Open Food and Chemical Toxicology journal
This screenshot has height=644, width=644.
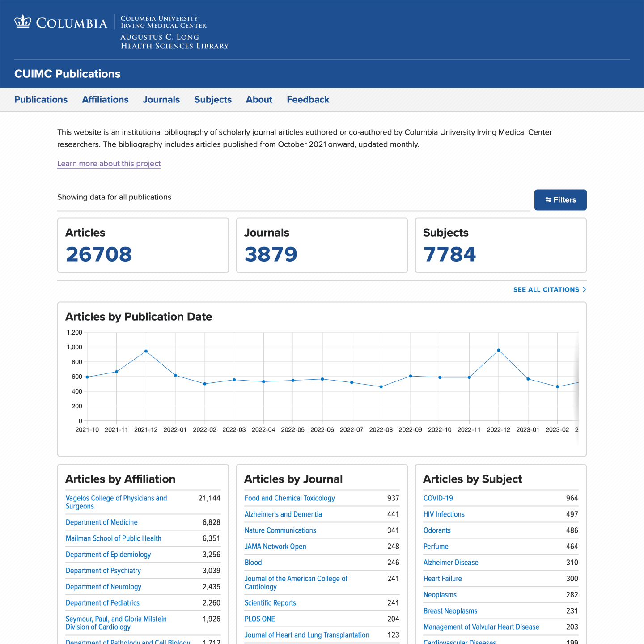click(x=290, y=498)
